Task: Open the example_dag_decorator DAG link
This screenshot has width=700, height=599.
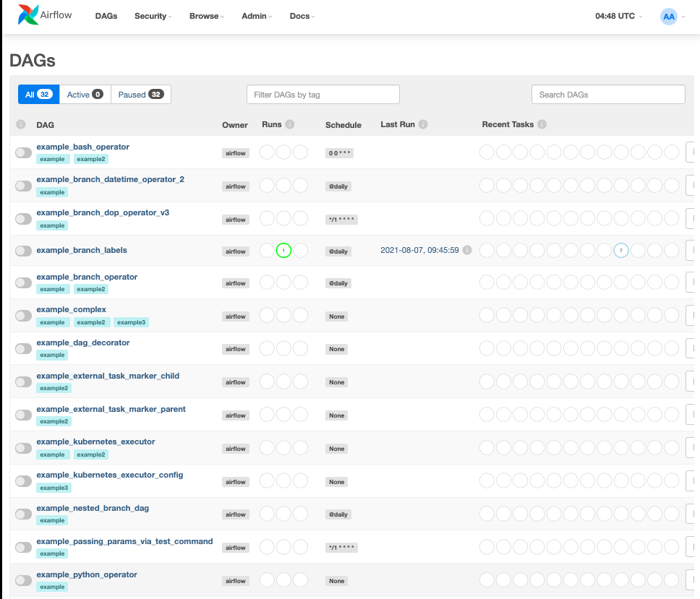Action: (83, 342)
